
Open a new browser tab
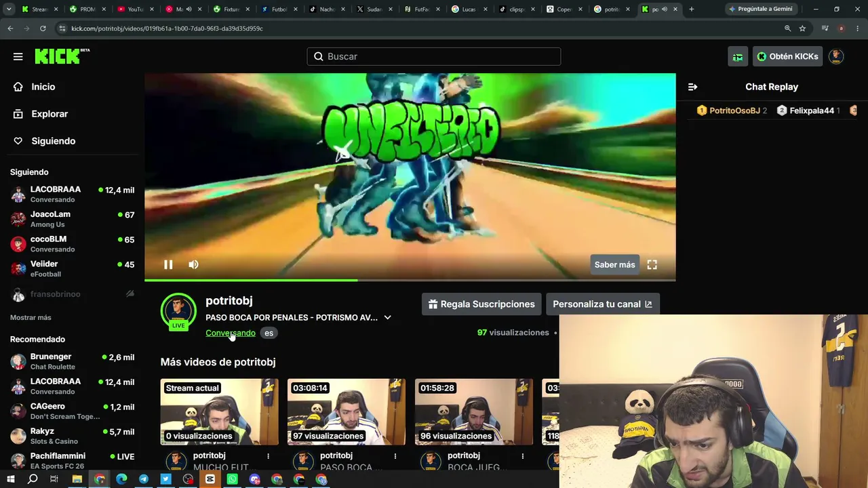click(x=691, y=9)
